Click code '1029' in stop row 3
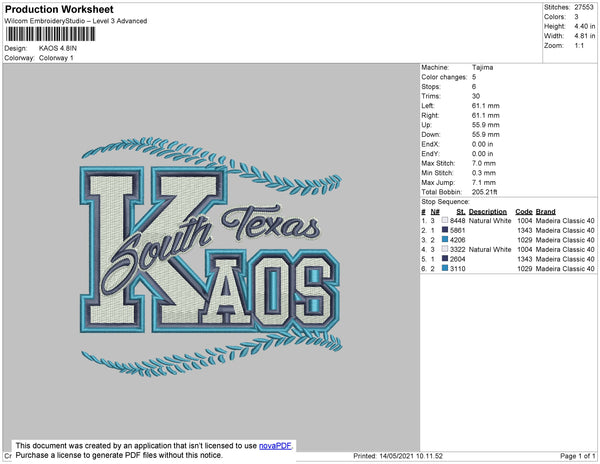The height and width of the screenshot is (464, 600). [x=525, y=240]
